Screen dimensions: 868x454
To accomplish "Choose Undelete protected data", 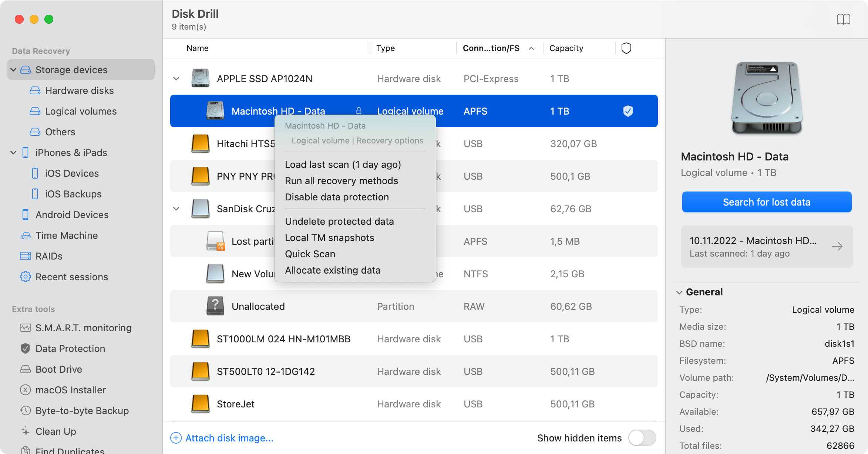I will (x=339, y=221).
